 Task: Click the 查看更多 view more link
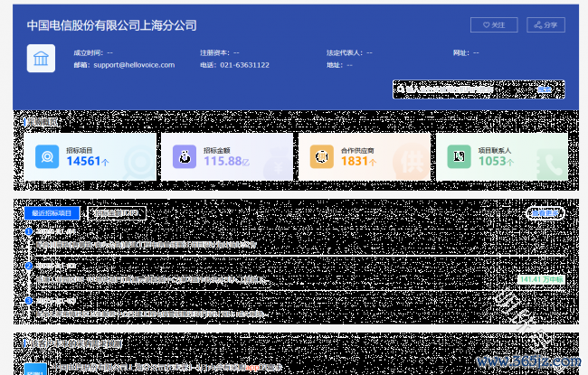[545, 213]
